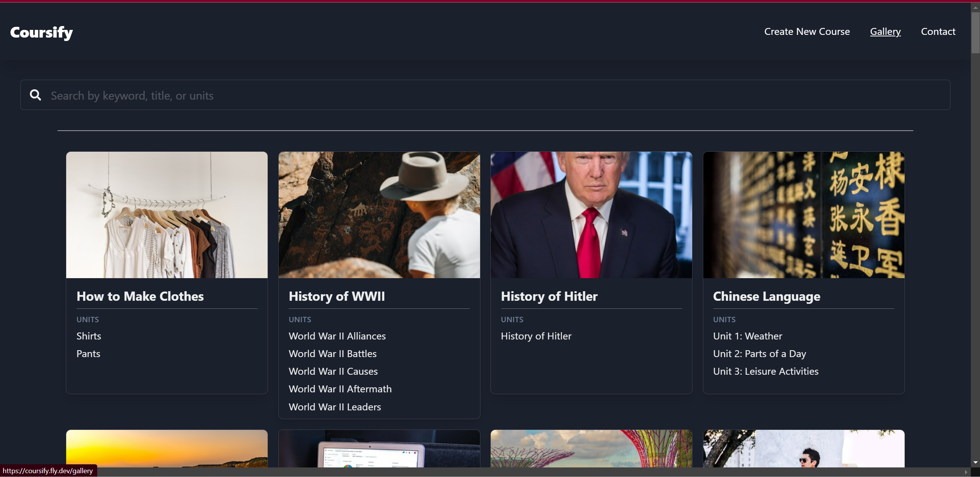The height and width of the screenshot is (477, 980).
Task: Open the Chinese Language course image
Action: coord(804,215)
